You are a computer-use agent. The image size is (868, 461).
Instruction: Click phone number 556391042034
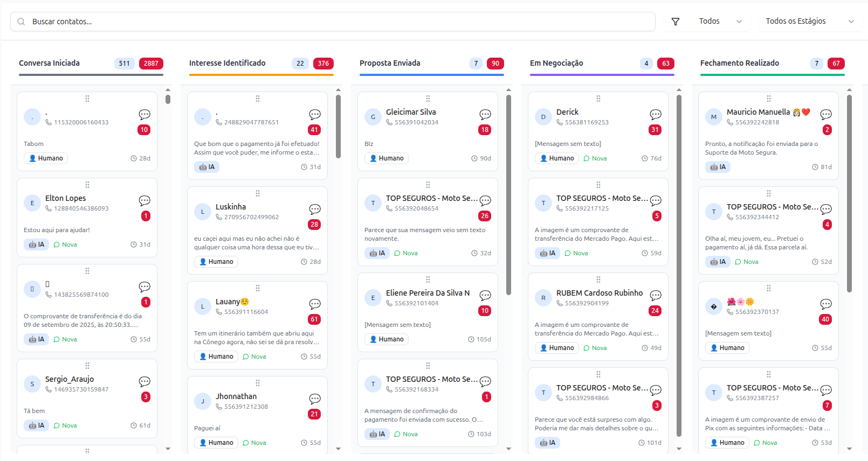[x=416, y=122]
